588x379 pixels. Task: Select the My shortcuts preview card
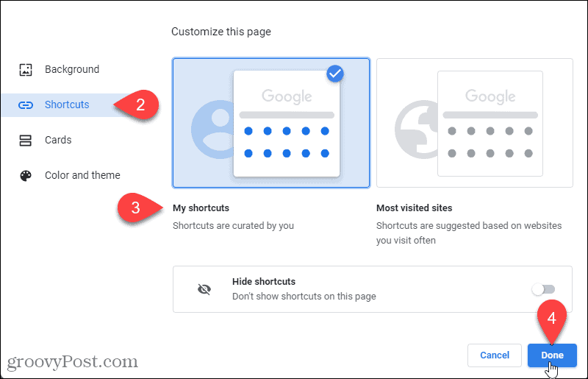tap(271, 123)
